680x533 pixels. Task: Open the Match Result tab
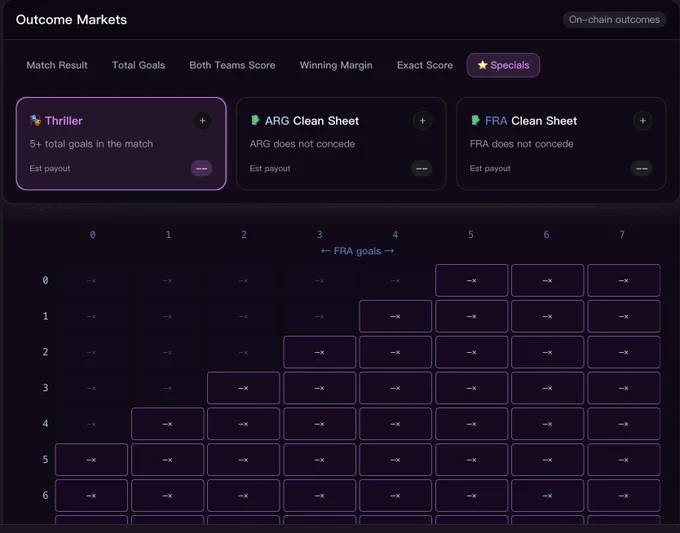pyautogui.click(x=57, y=65)
